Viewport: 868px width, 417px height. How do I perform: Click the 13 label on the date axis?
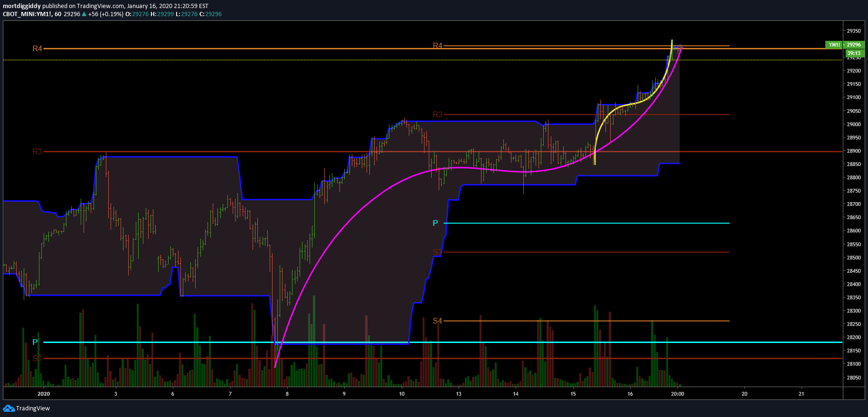[x=459, y=394]
